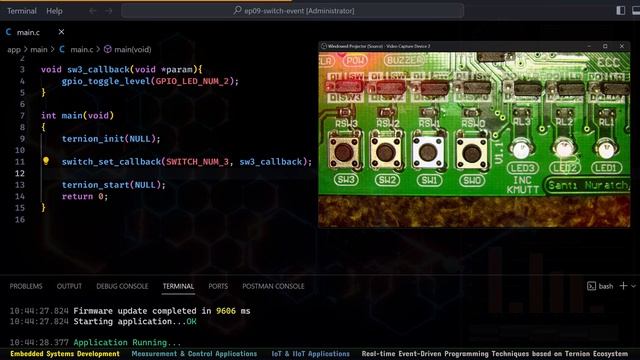The width and height of the screenshot is (640, 360).
Task: Click IoT & IIoT Applications text
Action: (x=311, y=354)
